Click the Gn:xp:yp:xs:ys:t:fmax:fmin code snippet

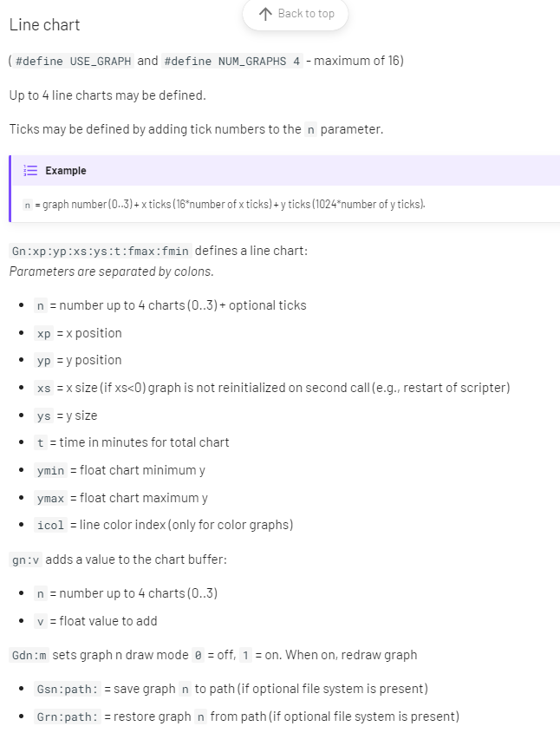point(99,251)
